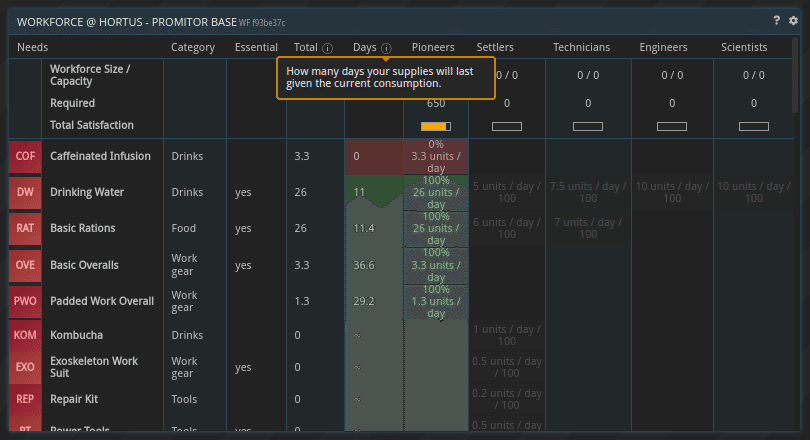Viewport: 810px width, 440px height.
Task: Open the RAT material icon
Action: pos(25,228)
